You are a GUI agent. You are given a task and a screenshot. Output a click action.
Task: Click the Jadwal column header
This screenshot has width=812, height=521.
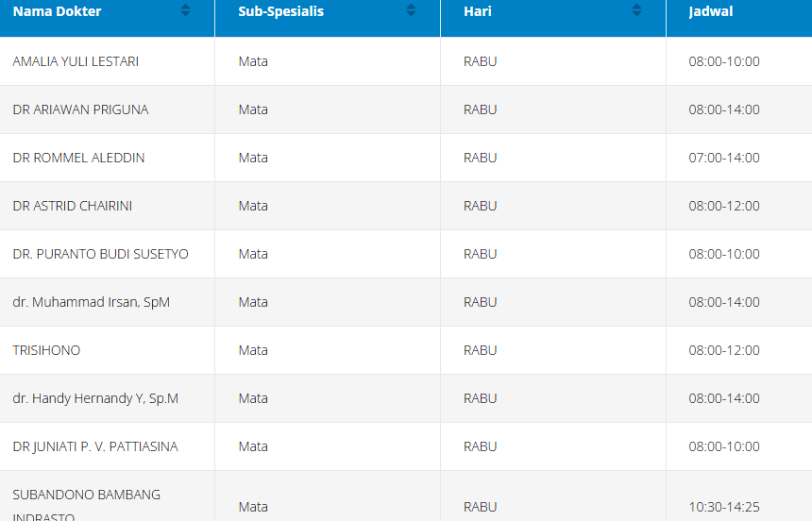coord(711,11)
